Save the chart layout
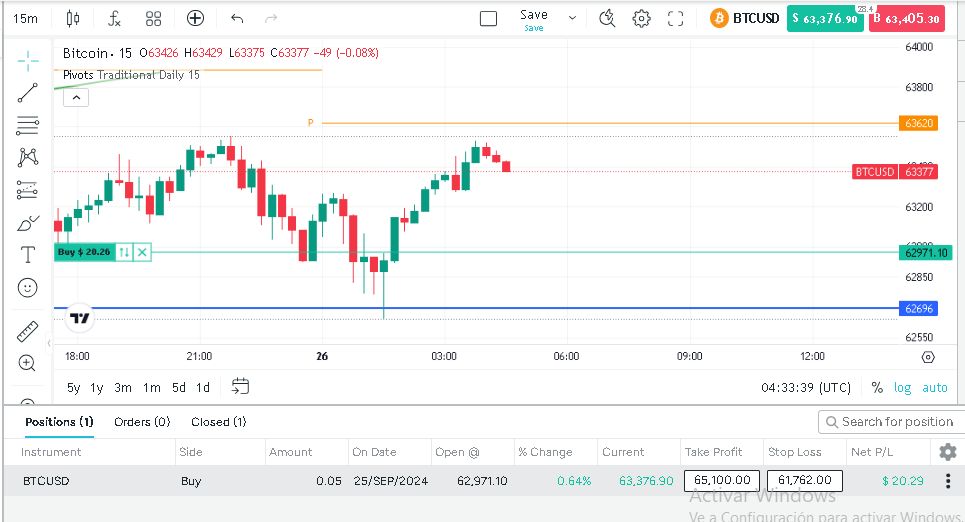This screenshot has width=965, height=522. click(x=534, y=19)
